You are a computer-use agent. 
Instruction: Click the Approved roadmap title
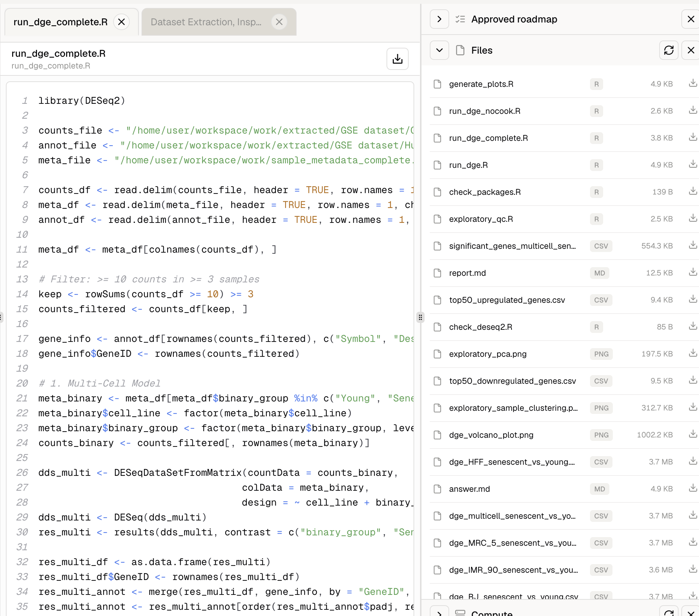(514, 19)
